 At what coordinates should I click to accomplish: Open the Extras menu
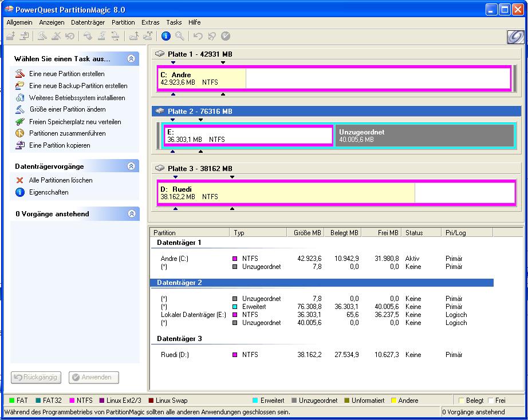click(150, 22)
